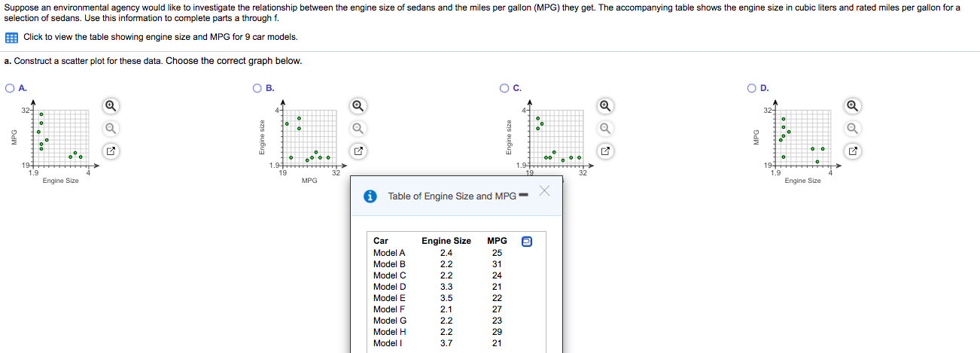Select radio button for answer A
Viewport: 980px width, 353px height.
[x=10, y=88]
